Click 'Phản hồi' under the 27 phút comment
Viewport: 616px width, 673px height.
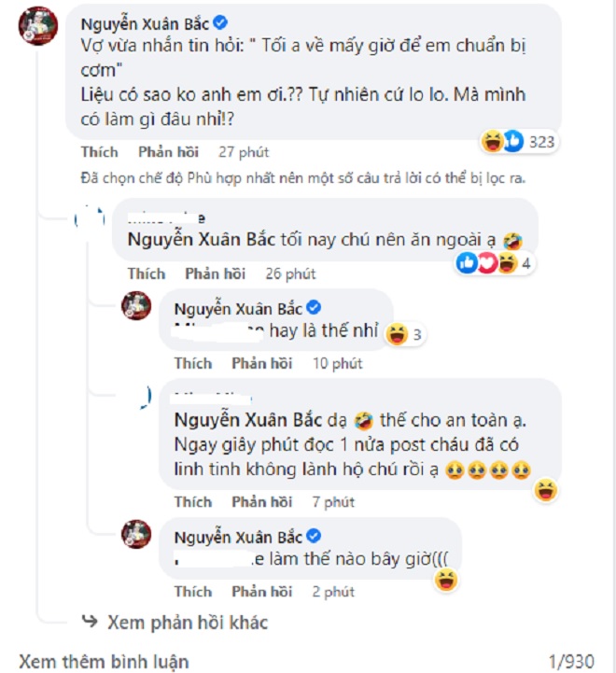(x=168, y=152)
